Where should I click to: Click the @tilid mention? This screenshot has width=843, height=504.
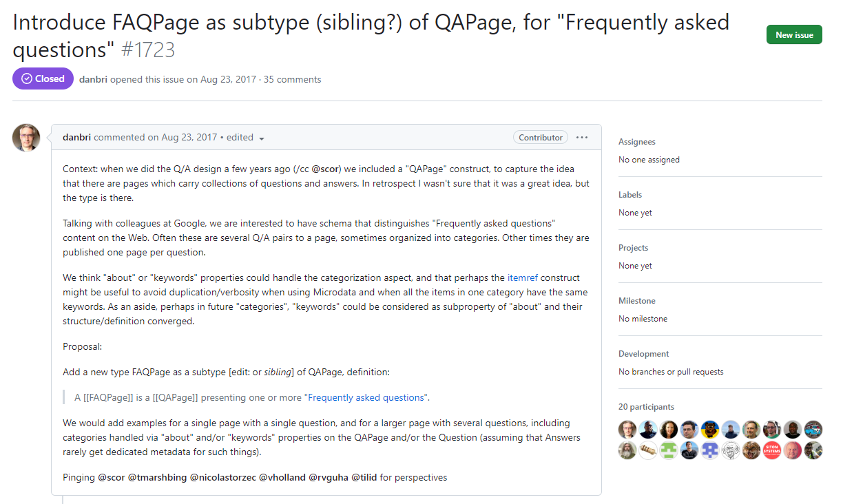pos(364,477)
